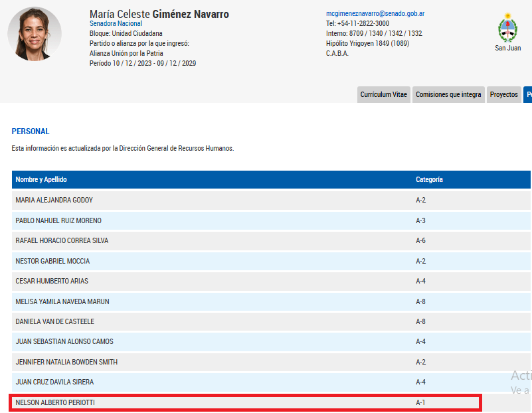The height and width of the screenshot is (413, 532).
Task: Click the Senadora Nacional link
Action: (x=116, y=23)
